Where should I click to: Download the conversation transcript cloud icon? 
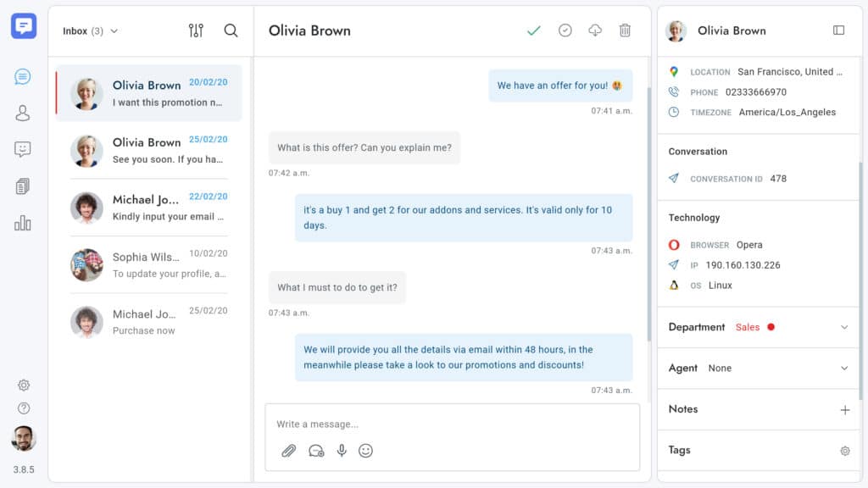tap(595, 30)
